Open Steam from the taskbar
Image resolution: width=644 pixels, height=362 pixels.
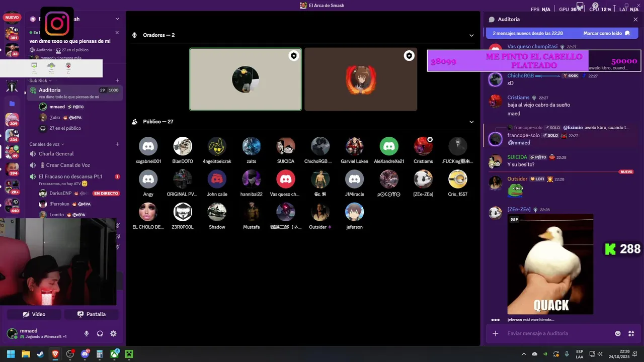tap(40, 354)
